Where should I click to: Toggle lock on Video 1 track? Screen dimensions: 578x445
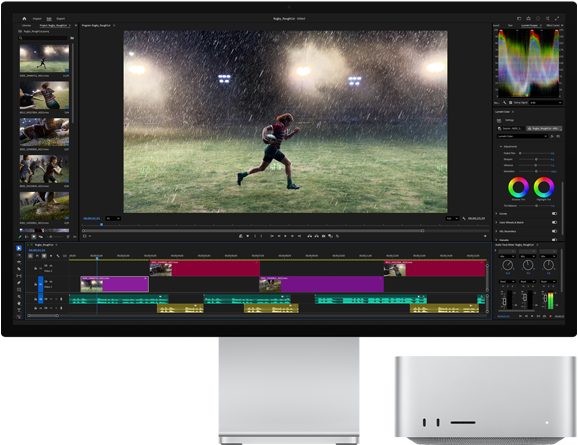35,284
